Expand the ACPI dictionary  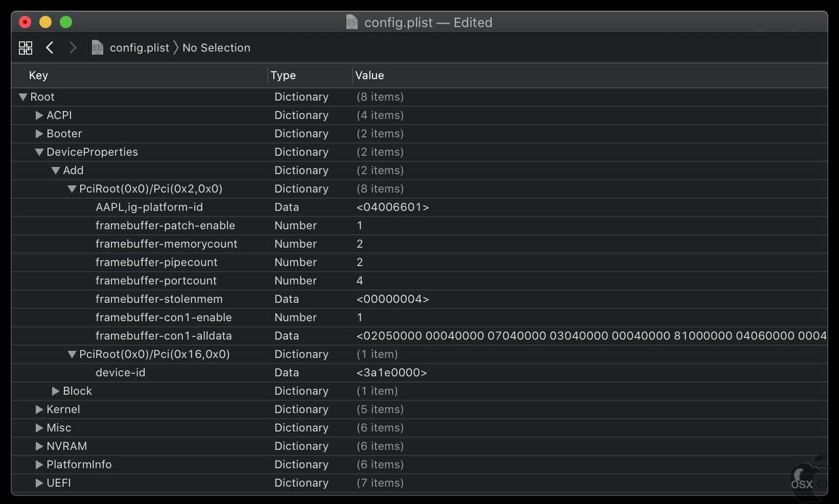[39, 115]
